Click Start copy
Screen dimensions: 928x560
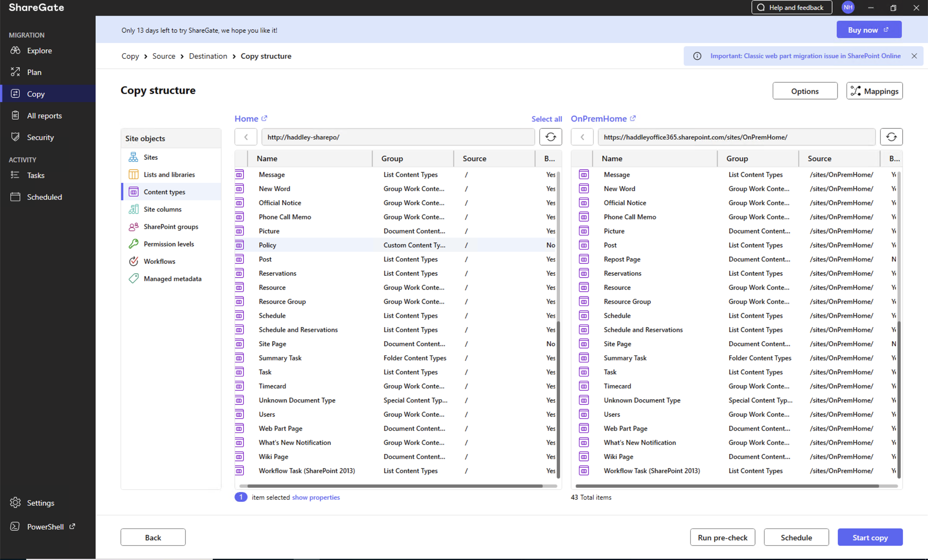(870, 537)
